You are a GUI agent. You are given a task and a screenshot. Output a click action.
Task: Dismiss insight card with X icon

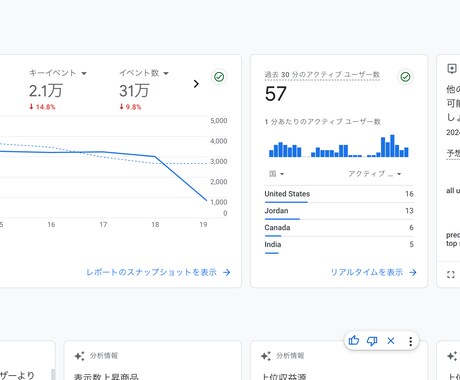391,341
